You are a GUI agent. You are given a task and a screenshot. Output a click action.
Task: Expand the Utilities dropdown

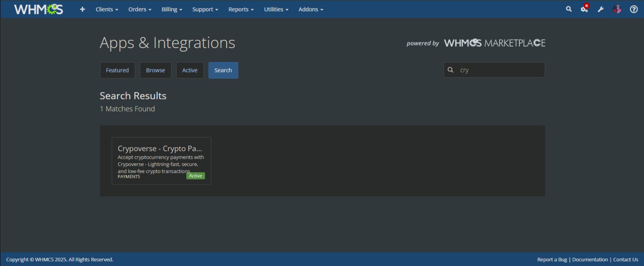pos(276,9)
